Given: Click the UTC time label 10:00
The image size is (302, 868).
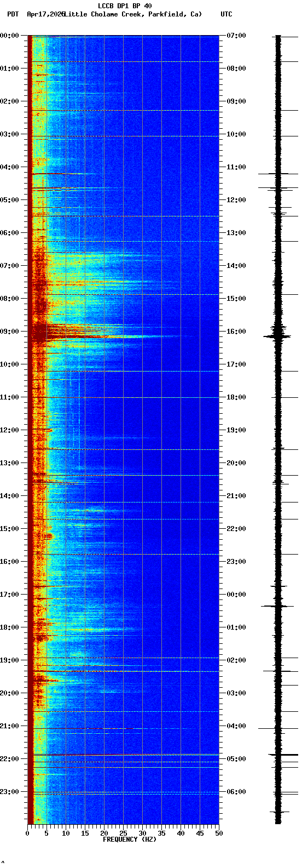Looking at the screenshot, I should pyautogui.click(x=236, y=134).
